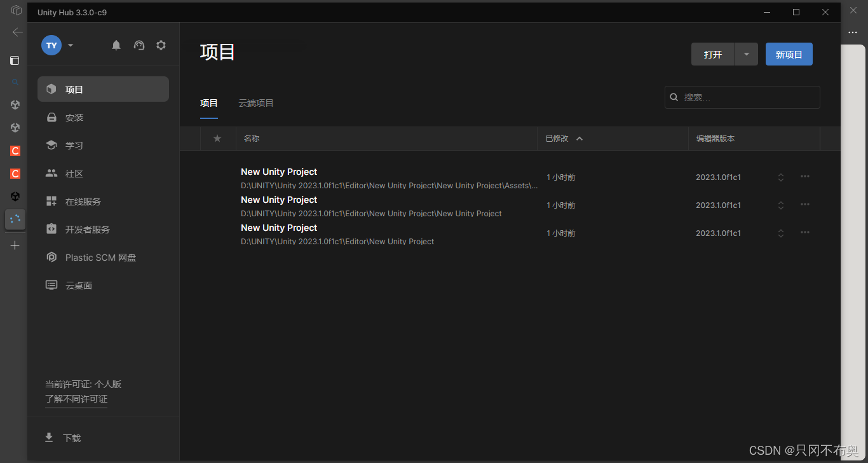Switch to the 项目 tab
Image resolution: width=868 pixels, height=463 pixels.
click(209, 103)
